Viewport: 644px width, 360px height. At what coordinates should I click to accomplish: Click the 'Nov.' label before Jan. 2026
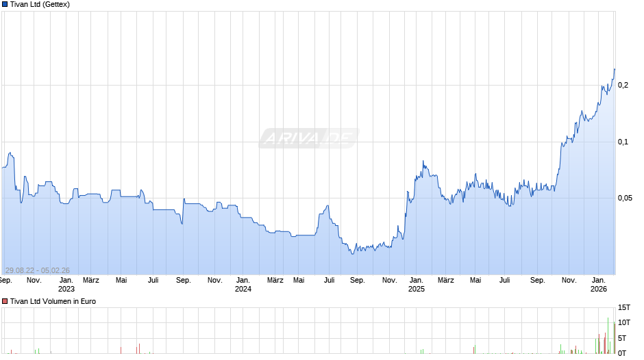tap(569, 281)
